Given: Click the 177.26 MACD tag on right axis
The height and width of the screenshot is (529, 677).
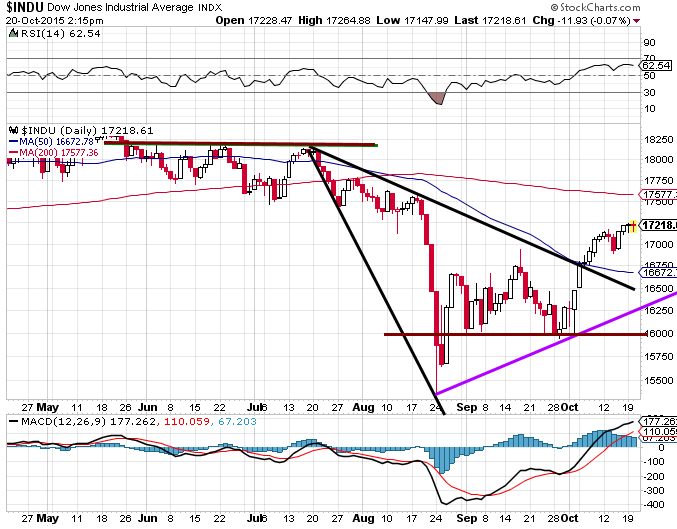Looking at the screenshot, I should pos(659,421).
